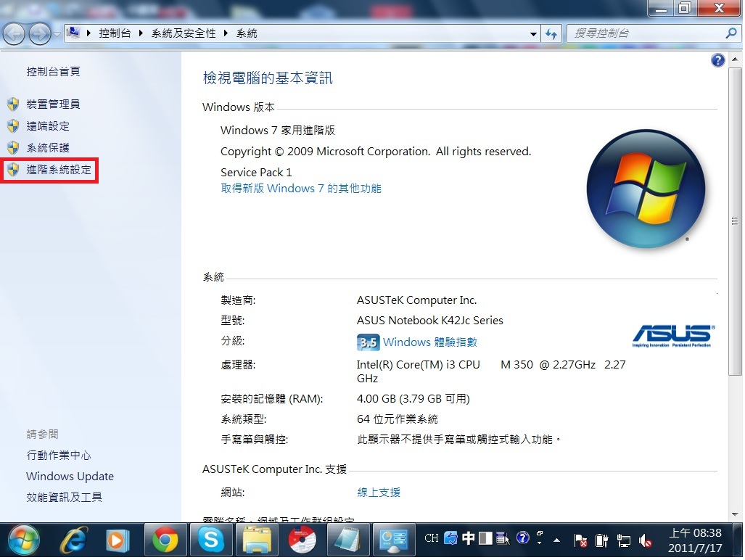Open the Windows Start button

click(23, 540)
